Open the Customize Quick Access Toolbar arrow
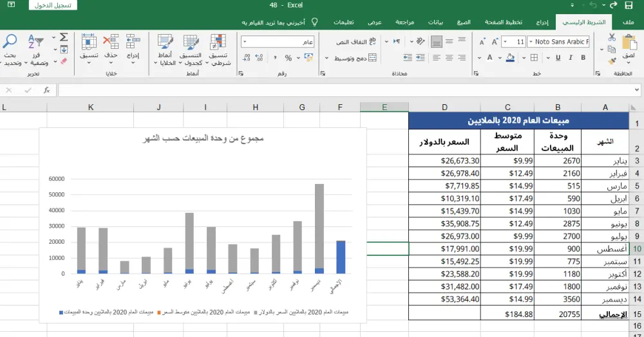Viewport: 644px width, 337px height. coord(573,5)
